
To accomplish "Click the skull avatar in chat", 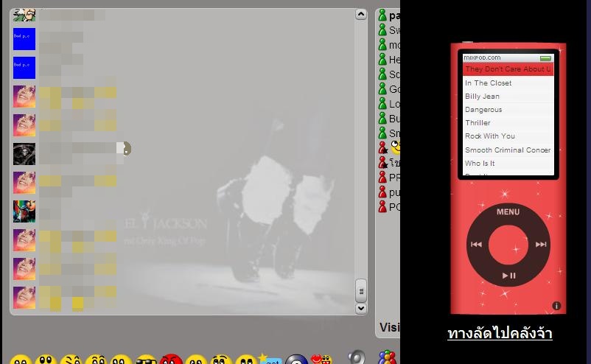I will tap(24, 154).
